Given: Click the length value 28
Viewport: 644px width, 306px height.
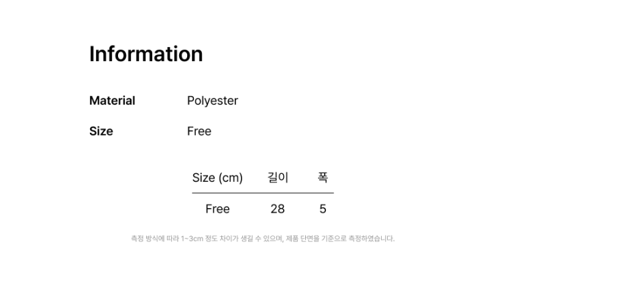Looking at the screenshot, I should [x=278, y=209].
